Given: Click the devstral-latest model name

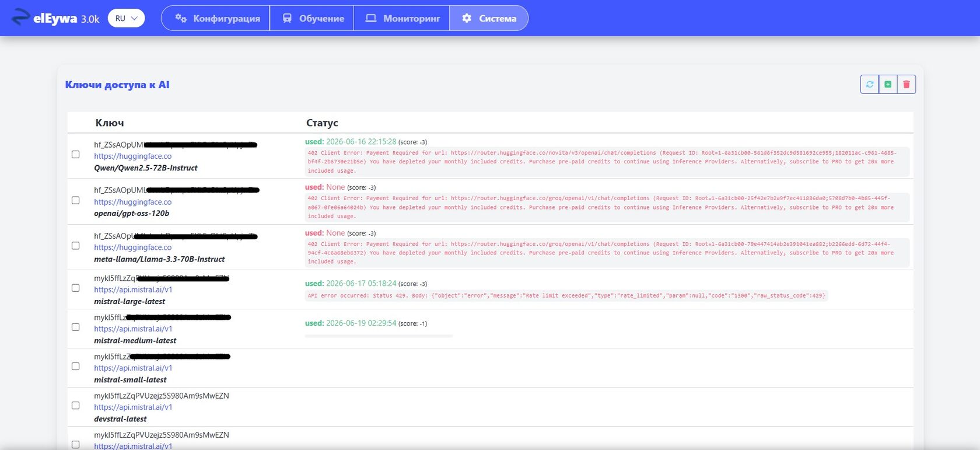Looking at the screenshot, I should click(x=120, y=419).
